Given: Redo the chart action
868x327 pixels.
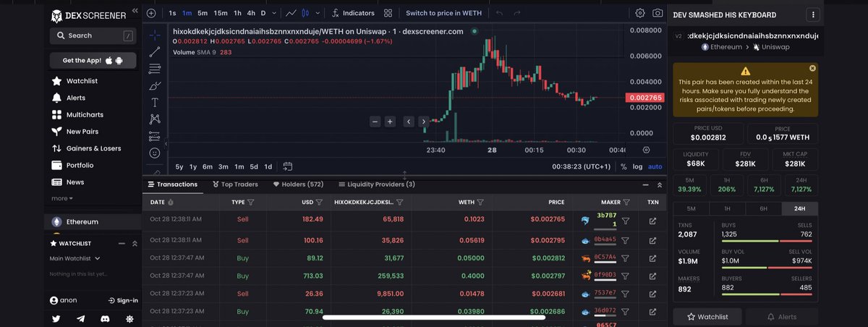Looking at the screenshot, I should click(x=518, y=13).
